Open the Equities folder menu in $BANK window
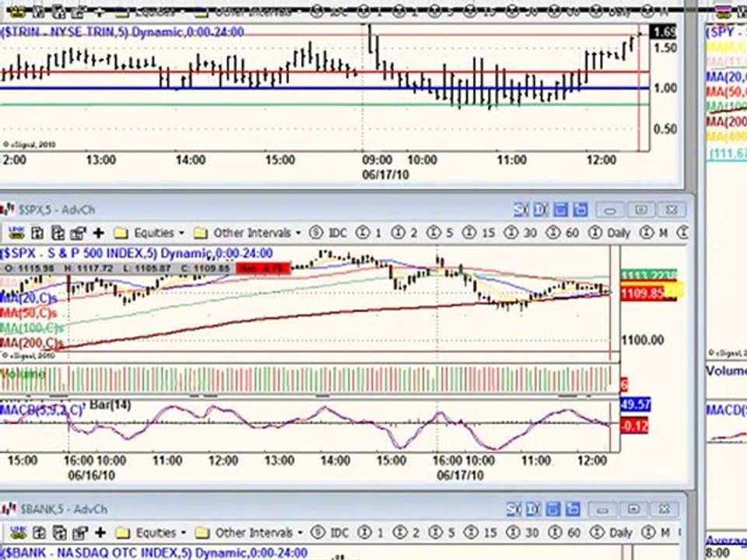The image size is (747, 560). pyautogui.click(x=151, y=532)
